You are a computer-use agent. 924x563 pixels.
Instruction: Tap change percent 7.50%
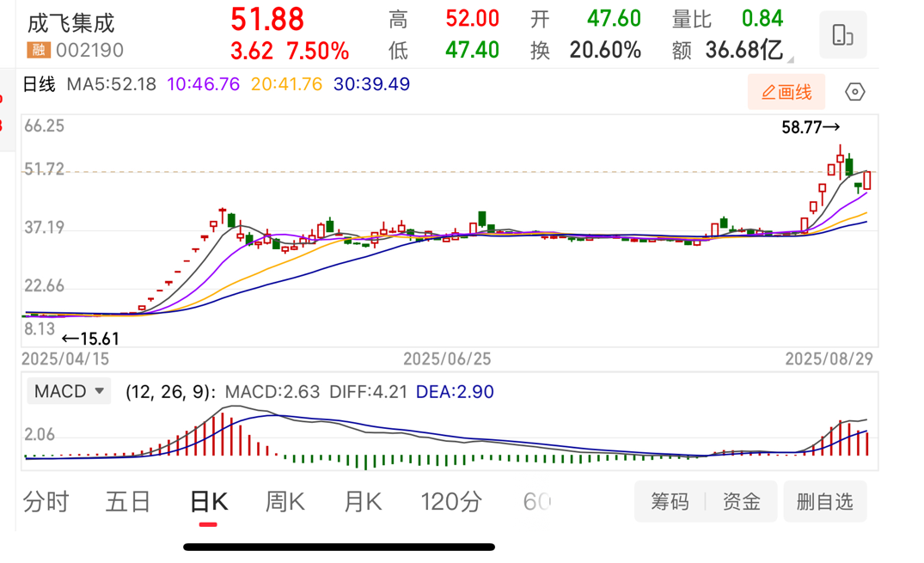(x=318, y=52)
